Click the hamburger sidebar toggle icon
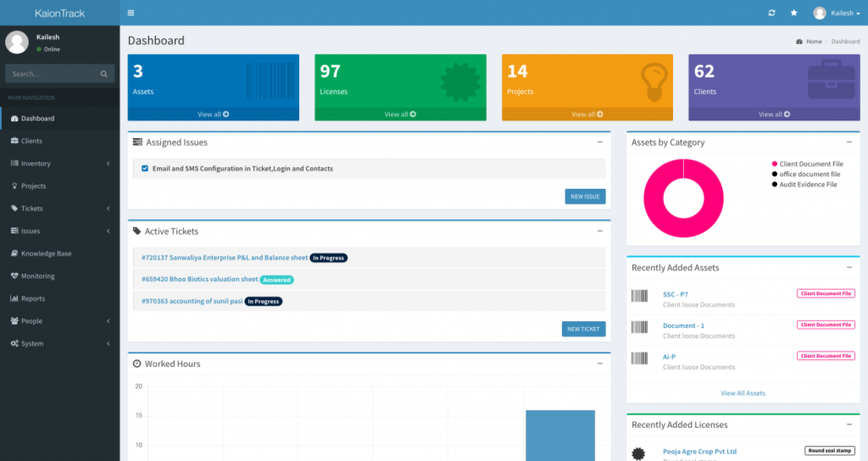Screen dimensions: 868x461 point(131,13)
